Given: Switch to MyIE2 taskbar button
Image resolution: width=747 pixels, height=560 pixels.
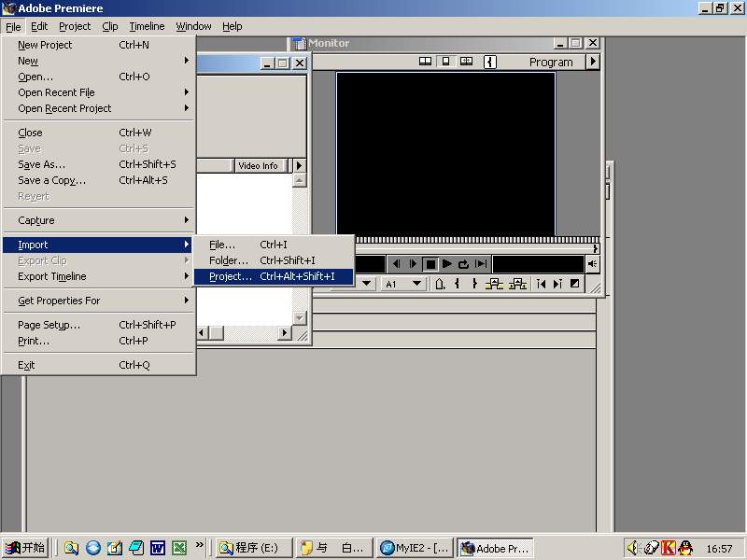Looking at the screenshot, I should 414,548.
